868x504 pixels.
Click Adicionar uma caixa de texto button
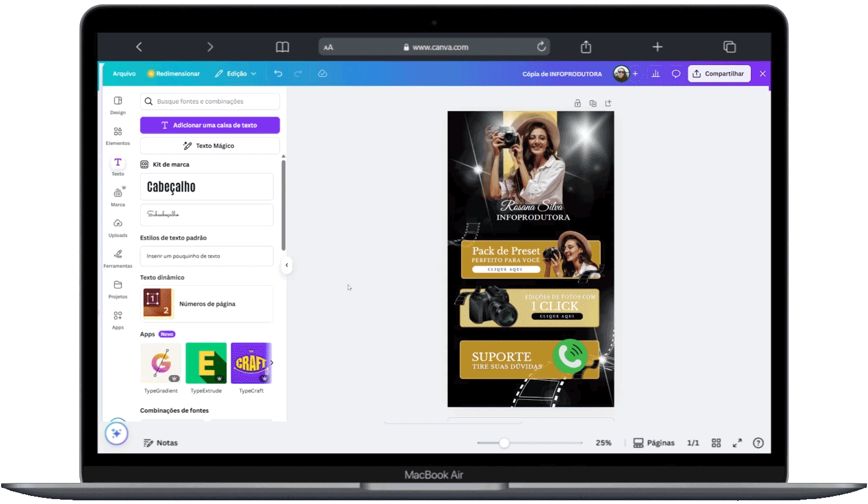click(210, 125)
